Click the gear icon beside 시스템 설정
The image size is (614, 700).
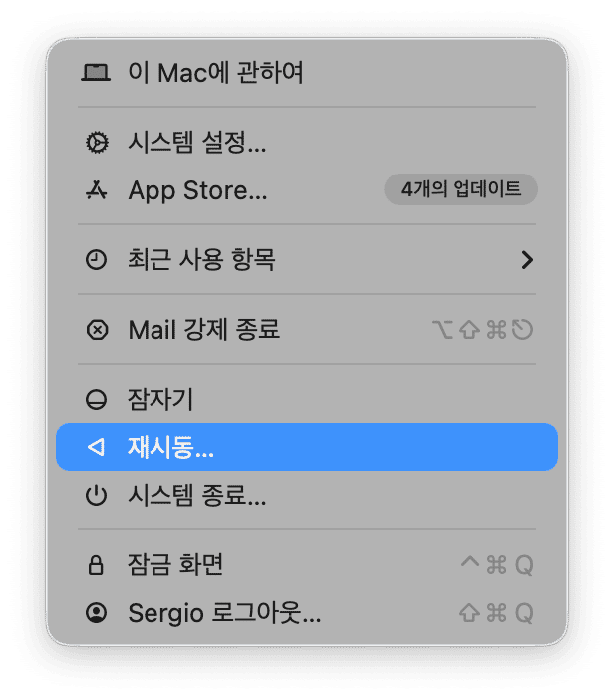point(97,143)
